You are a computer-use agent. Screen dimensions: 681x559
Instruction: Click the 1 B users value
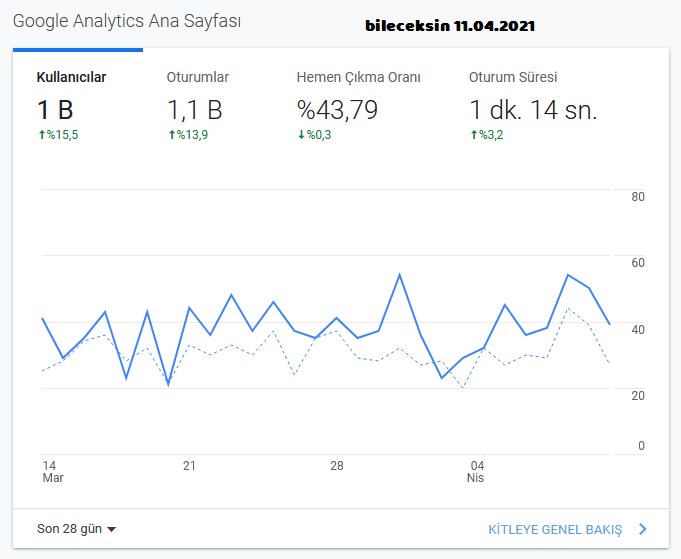pyautogui.click(x=55, y=110)
